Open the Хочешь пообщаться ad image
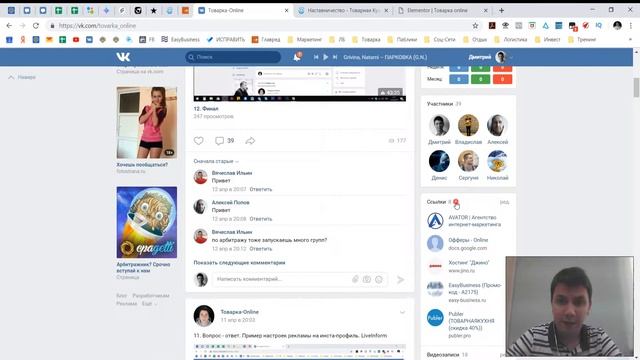Screen dimensions: 640x360 point(147,122)
